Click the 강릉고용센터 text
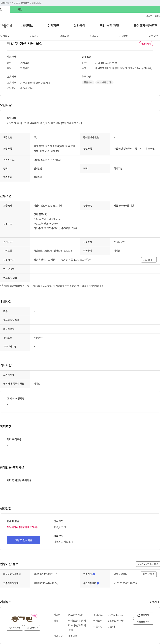Screen dimensions: 160x644 click(121, 574)
